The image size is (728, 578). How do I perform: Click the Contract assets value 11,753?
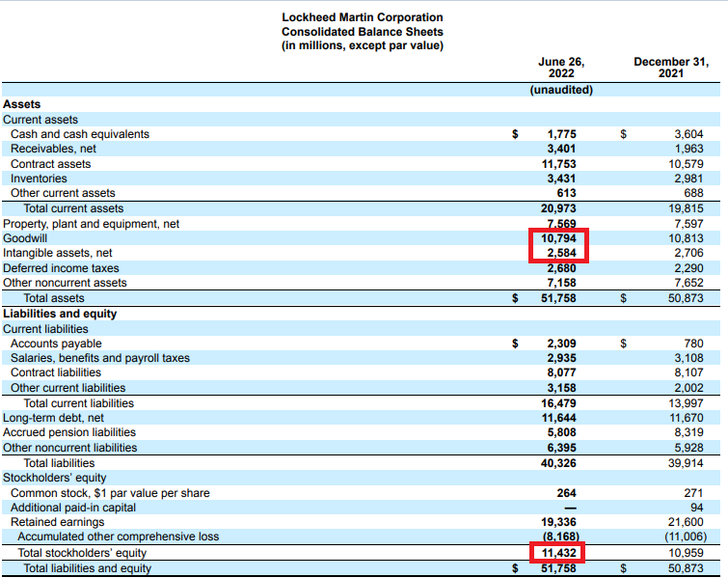[560, 164]
